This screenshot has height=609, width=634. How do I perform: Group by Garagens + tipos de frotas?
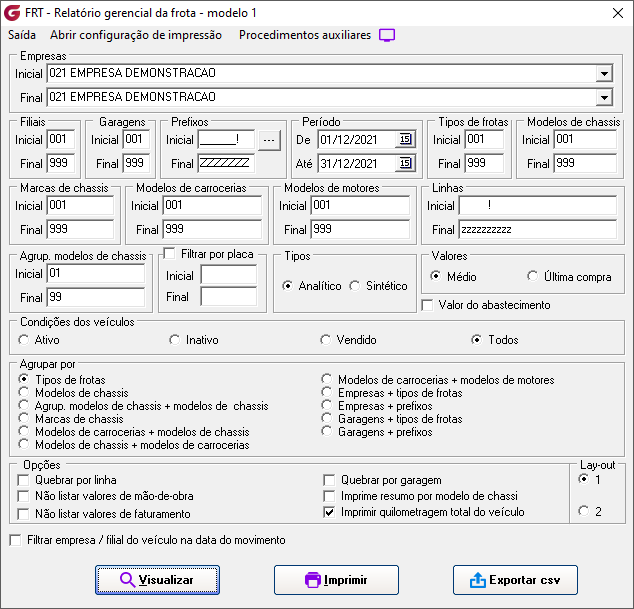click(327, 418)
